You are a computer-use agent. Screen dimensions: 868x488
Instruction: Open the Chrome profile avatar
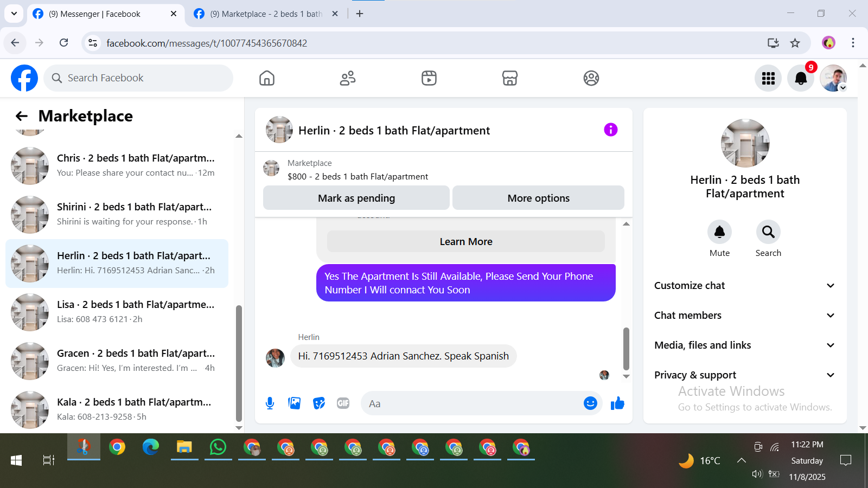(x=828, y=43)
